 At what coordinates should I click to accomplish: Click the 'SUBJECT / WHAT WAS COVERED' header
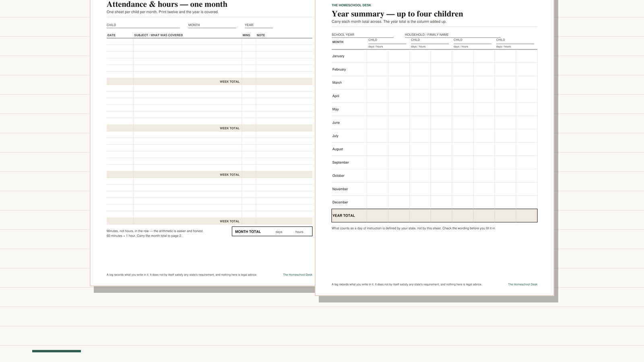pyautogui.click(x=159, y=35)
